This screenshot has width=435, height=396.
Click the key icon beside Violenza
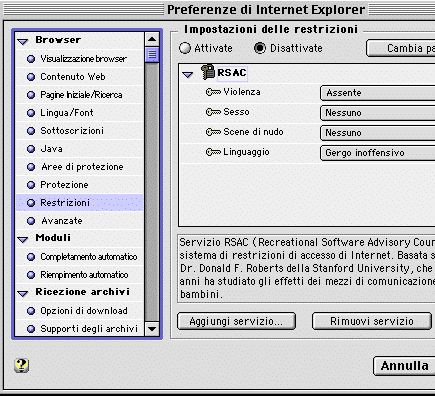coord(213,92)
